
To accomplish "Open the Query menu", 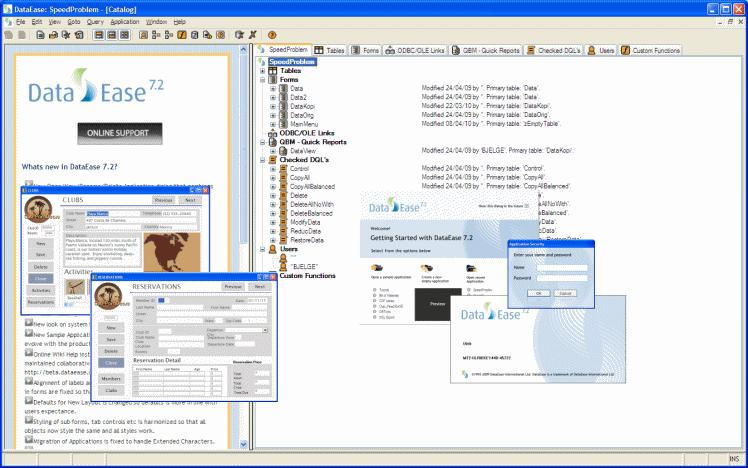I will point(95,22).
